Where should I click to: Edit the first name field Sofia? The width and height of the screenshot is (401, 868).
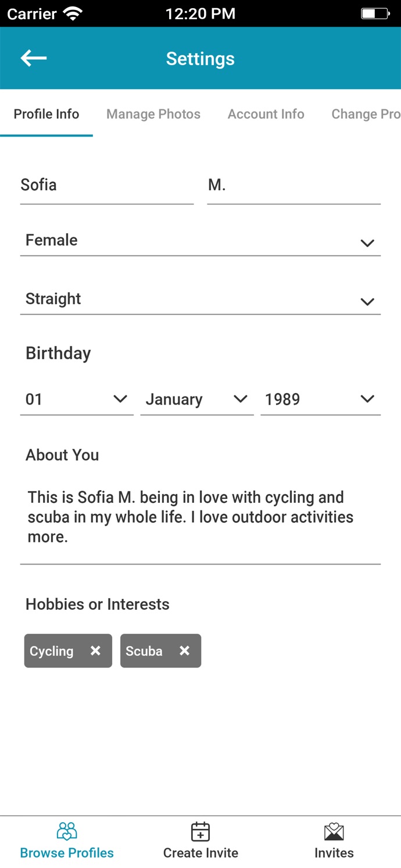pos(106,185)
